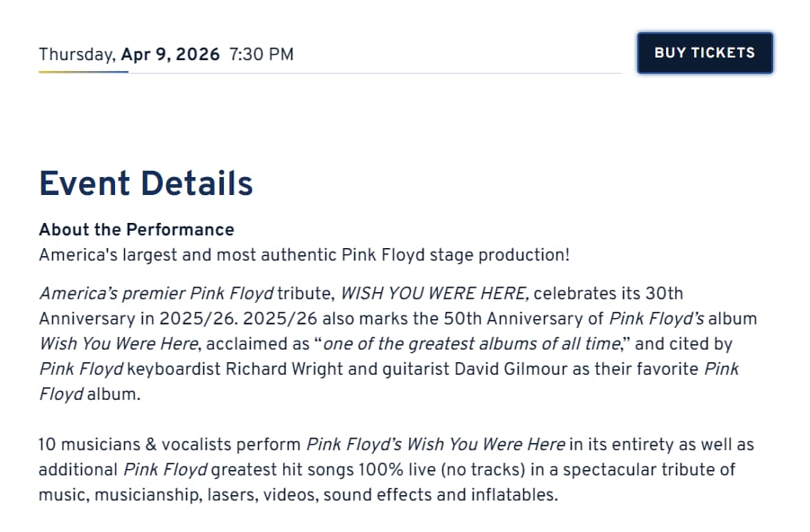
Task: Click the BUY TICKETS button
Action: pyautogui.click(x=704, y=53)
